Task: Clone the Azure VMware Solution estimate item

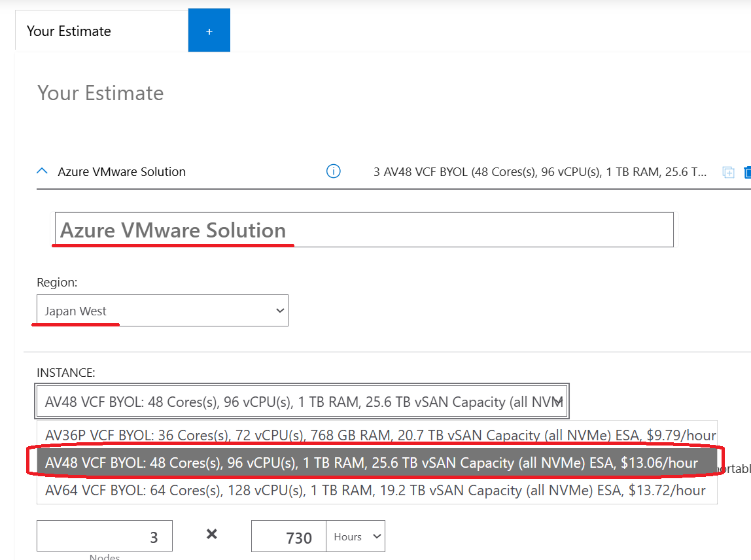Action: point(728,172)
